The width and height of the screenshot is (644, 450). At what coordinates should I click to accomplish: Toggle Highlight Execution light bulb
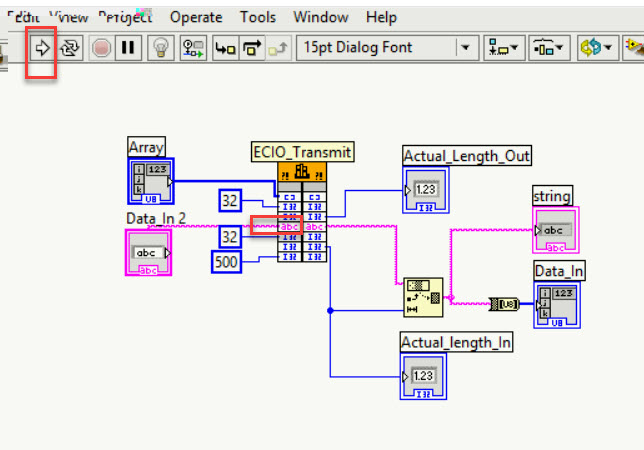click(161, 48)
